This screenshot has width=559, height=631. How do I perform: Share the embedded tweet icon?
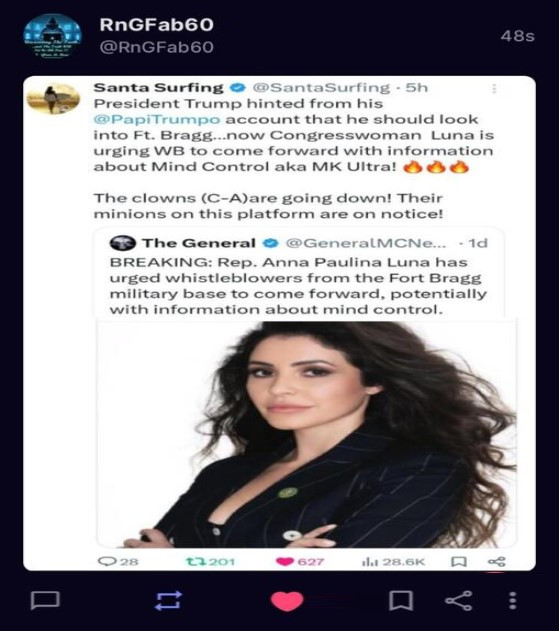coord(496,561)
